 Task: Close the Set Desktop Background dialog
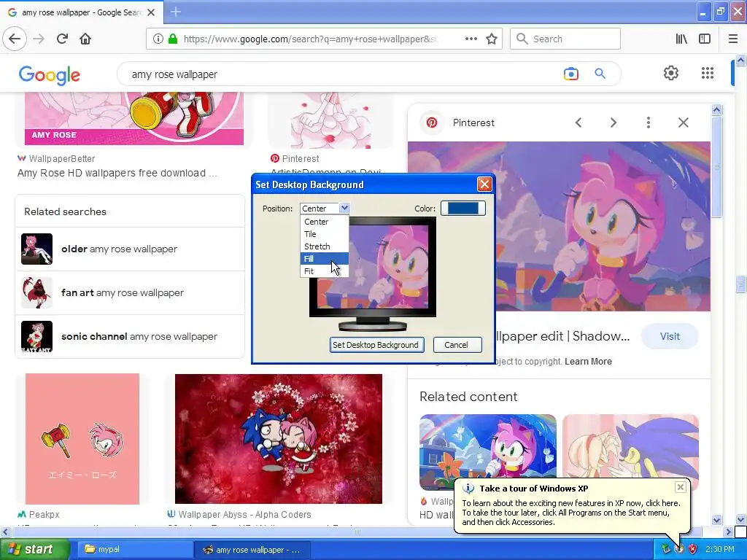click(484, 184)
